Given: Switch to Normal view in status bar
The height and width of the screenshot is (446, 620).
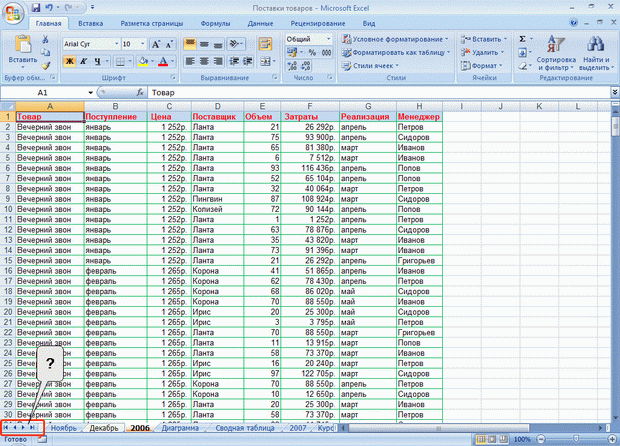Looking at the screenshot, I should pos(481,439).
